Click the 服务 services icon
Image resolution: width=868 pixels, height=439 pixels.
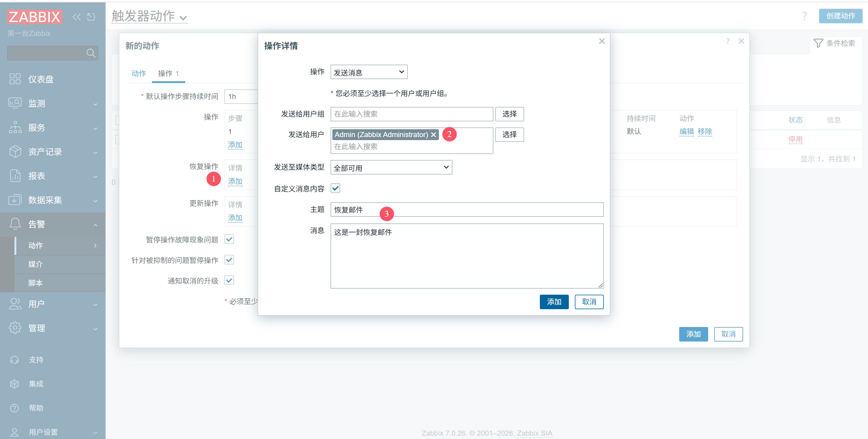point(15,127)
